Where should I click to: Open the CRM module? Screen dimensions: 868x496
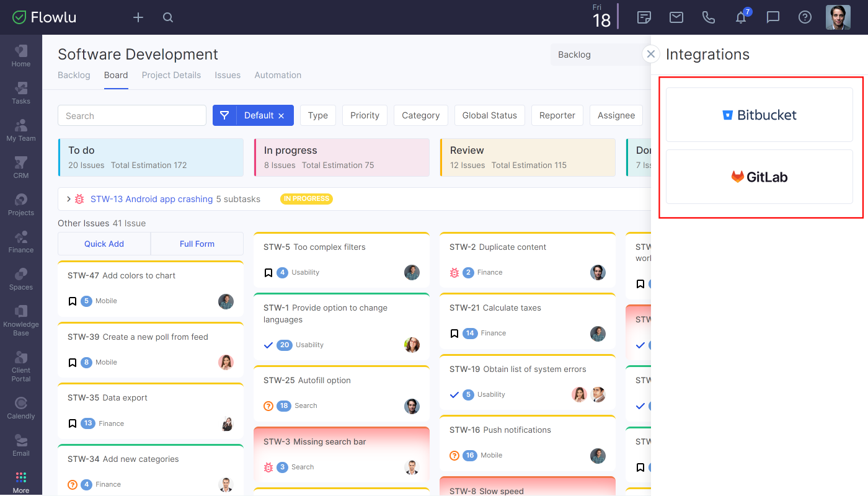(20, 167)
